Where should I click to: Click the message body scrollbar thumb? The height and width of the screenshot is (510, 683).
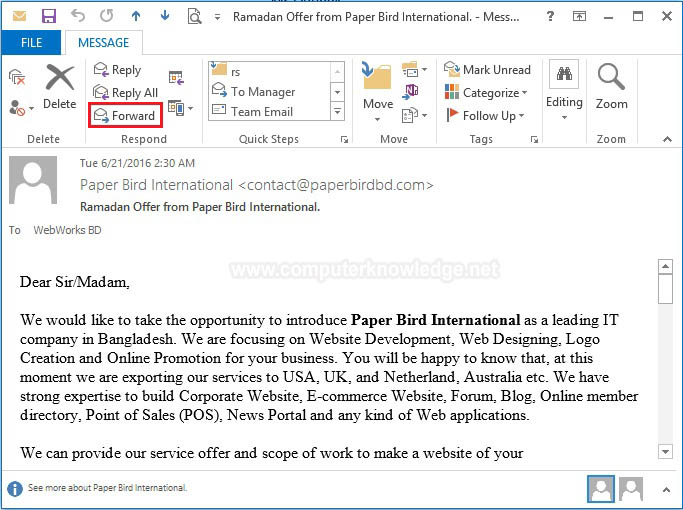665,289
